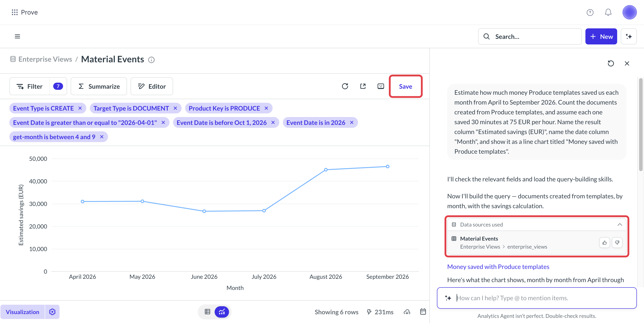Open chart in new window icon
Viewport: 644px width, 323px height.
[363, 86]
